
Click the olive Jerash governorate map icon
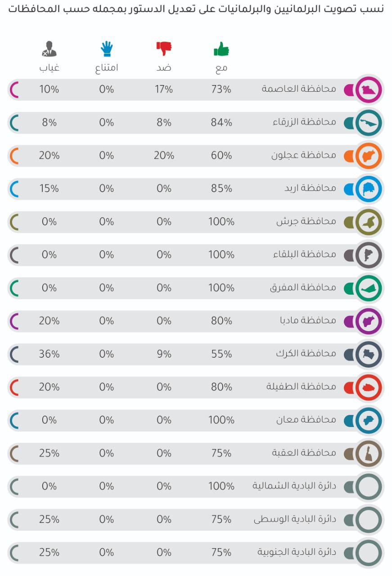tap(369, 222)
